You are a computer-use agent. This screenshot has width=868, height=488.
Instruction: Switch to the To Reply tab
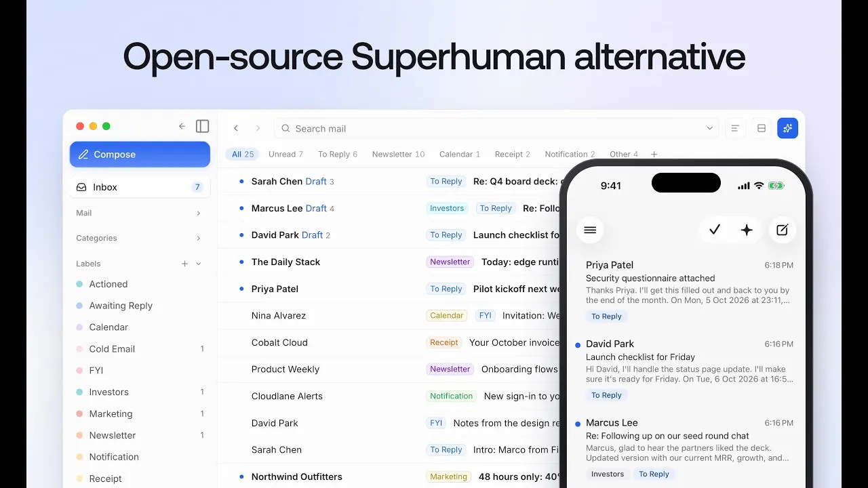[x=338, y=155]
